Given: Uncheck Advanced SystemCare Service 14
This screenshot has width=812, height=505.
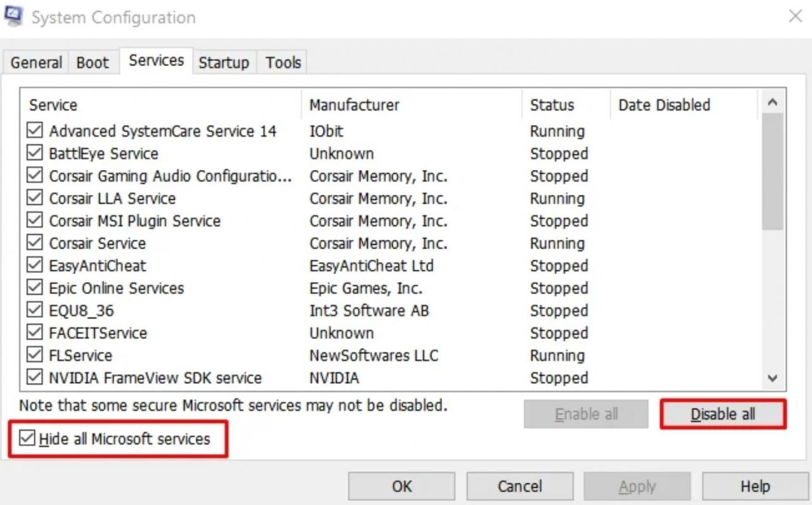Looking at the screenshot, I should (35, 131).
